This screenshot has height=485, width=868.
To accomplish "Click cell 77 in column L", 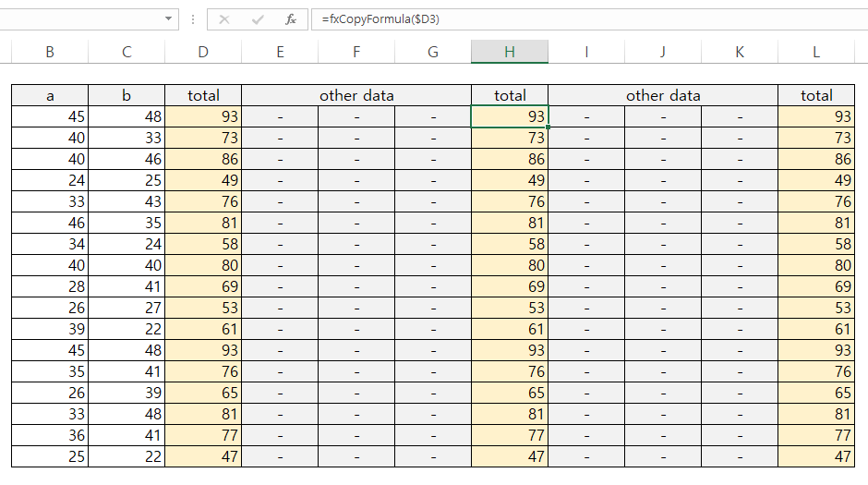I will (x=816, y=436).
